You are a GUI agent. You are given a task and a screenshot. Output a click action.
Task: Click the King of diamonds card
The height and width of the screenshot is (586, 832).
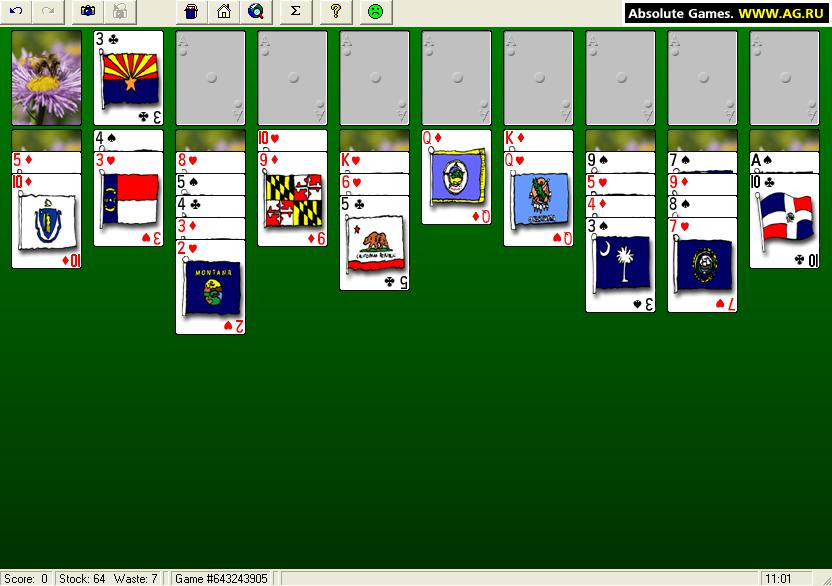pos(538,141)
